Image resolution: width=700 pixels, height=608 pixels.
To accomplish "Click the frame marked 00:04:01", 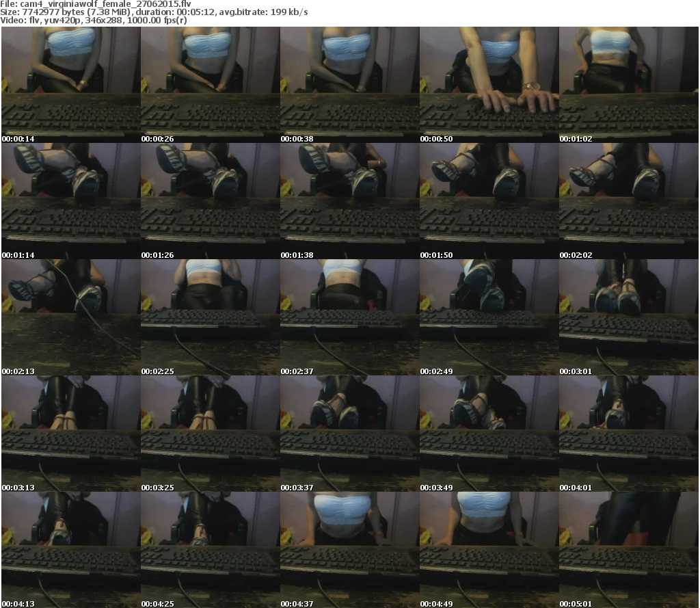I will pos(629,434).
